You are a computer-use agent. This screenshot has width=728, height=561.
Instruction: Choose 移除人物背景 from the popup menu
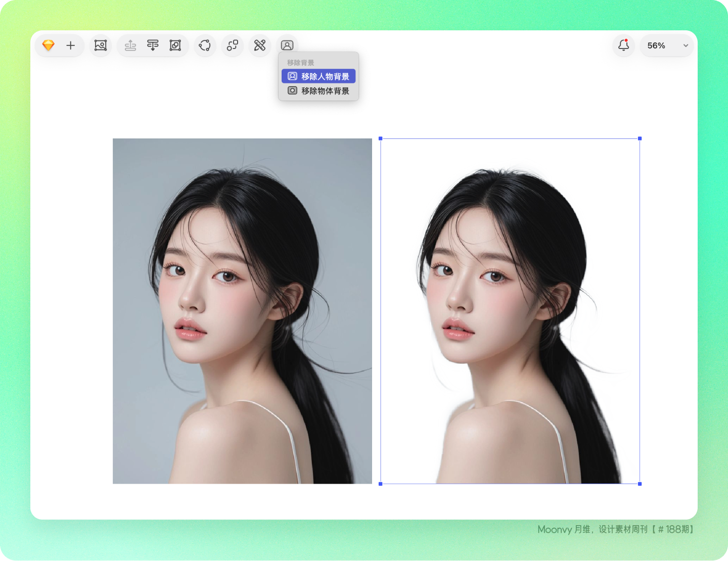pos(318,76)
